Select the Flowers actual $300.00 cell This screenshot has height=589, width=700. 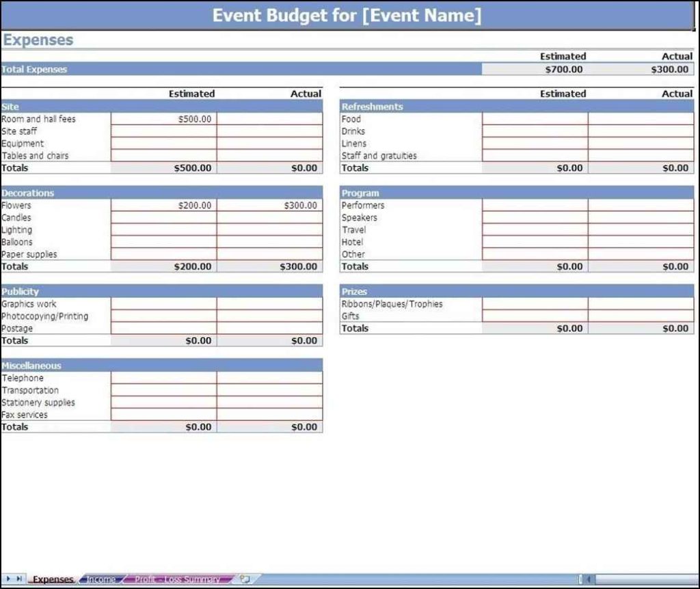tap(270, 205)
